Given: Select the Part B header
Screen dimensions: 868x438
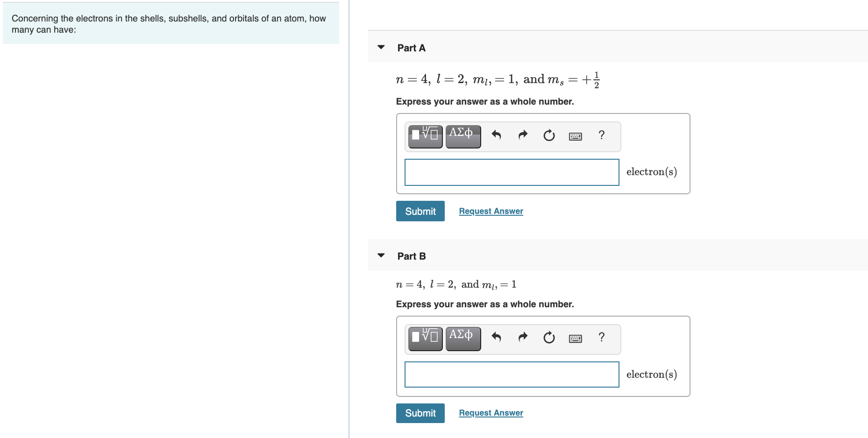Looking at the screenshot, I should (x=411, y=255).
